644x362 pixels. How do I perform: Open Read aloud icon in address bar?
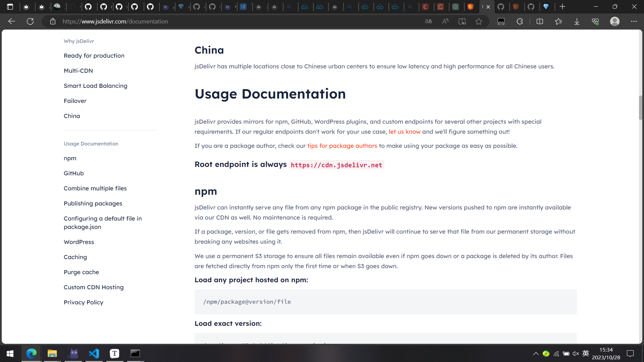point(445,21)
